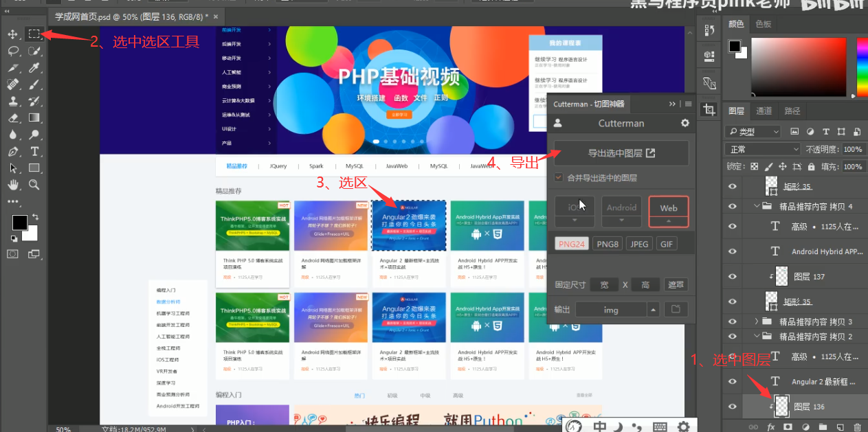Select the GIF format button

click(666, 244)
